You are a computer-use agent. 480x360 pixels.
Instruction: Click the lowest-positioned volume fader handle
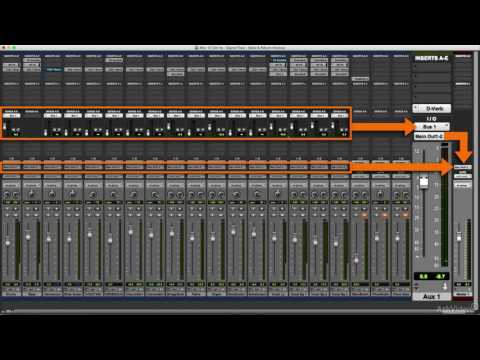pos(356,259)
